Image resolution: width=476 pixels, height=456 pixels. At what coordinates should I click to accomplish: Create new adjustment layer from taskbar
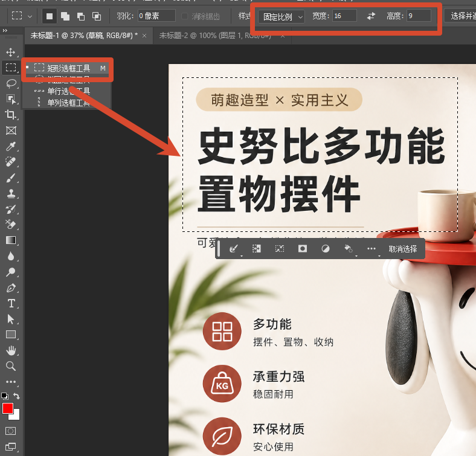(326, 249)
